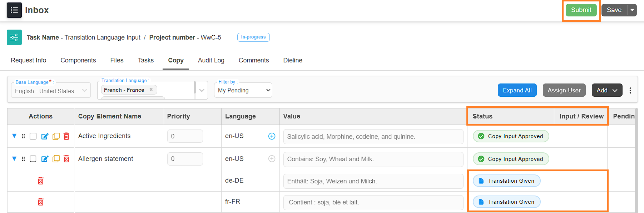Screen dimensions: 644x213
Task: Open the Save split-button arrow
Action: pos(632,10)
